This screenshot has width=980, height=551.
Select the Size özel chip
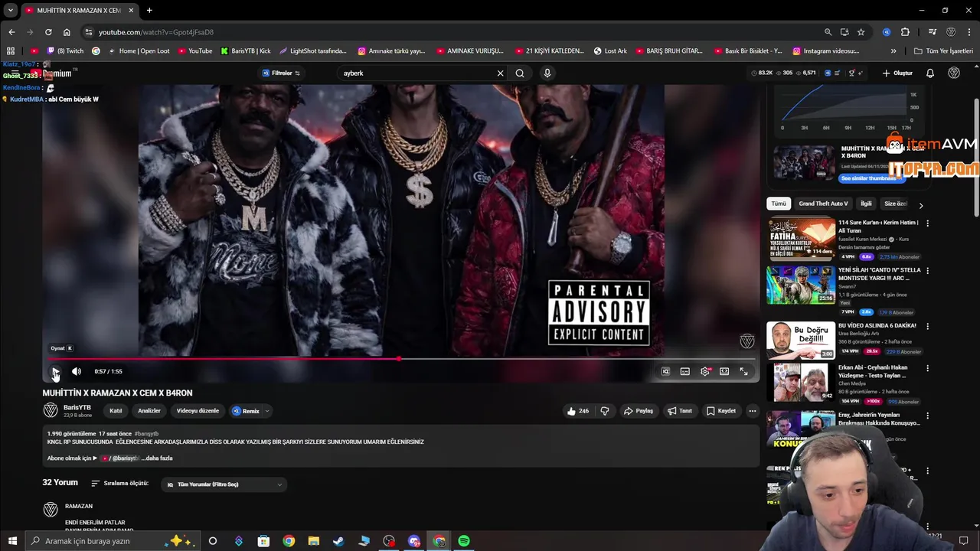click(x=895, y=204)
